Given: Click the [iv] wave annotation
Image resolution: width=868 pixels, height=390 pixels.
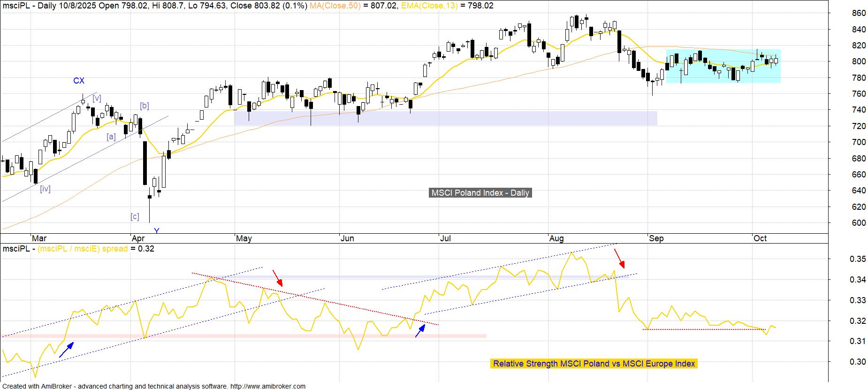Looking at the screenshot, I should (45, 189).
